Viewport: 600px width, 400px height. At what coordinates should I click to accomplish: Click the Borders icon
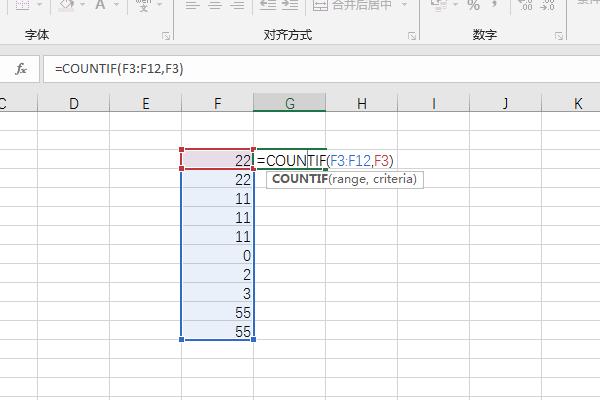tap(22, 5)
